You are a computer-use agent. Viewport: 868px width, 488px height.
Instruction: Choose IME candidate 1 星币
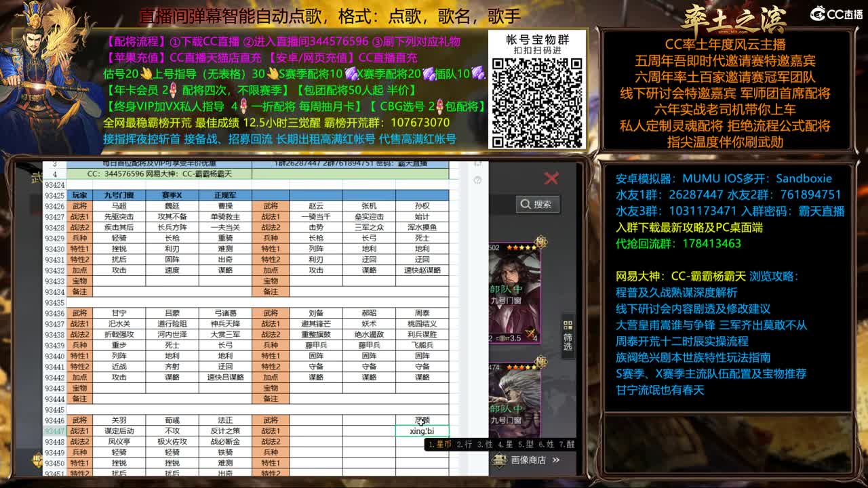[440, 445]
